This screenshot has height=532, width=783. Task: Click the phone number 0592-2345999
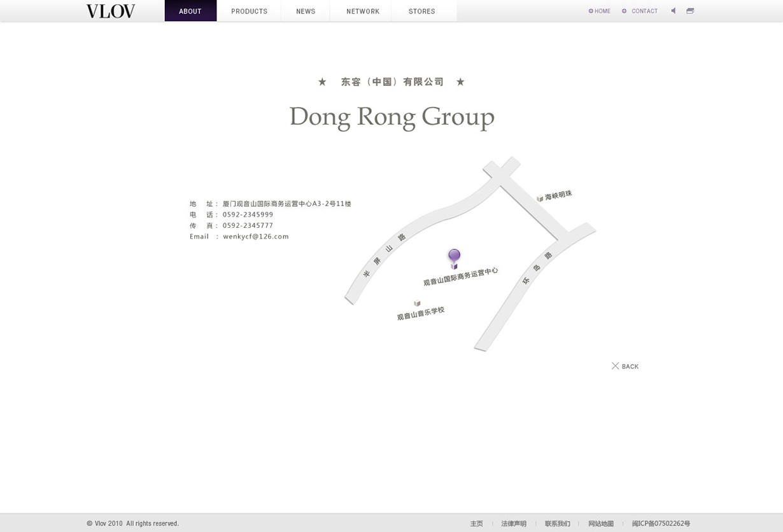coord(248,214)
